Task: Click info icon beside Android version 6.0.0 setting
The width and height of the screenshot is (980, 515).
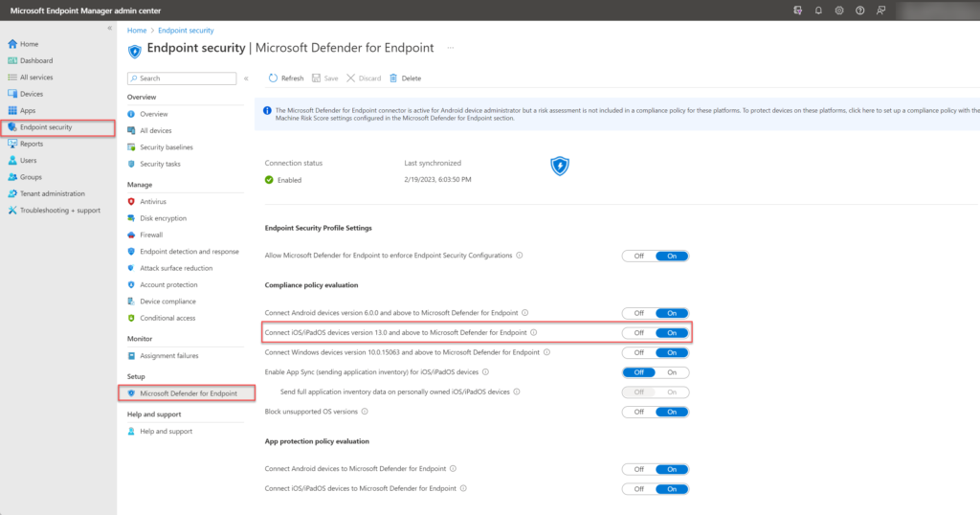Action: [525, 312]
